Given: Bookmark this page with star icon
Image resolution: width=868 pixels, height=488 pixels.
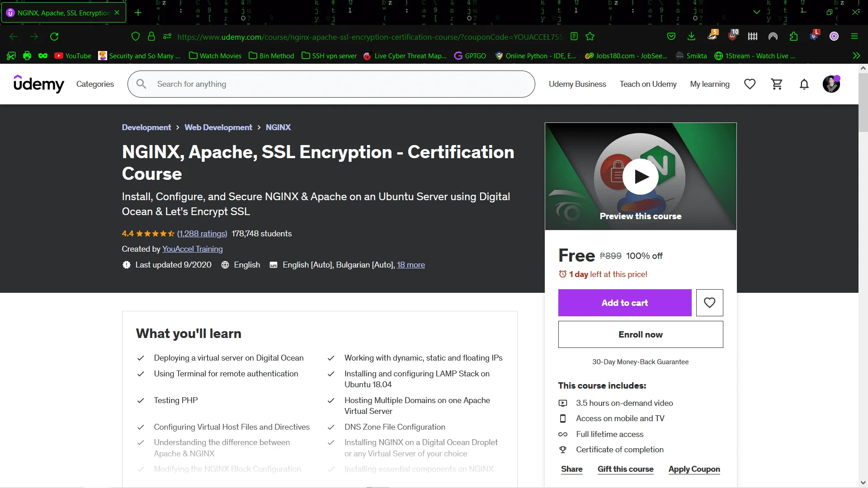Looking at the screenshot, I should point(590,37).
